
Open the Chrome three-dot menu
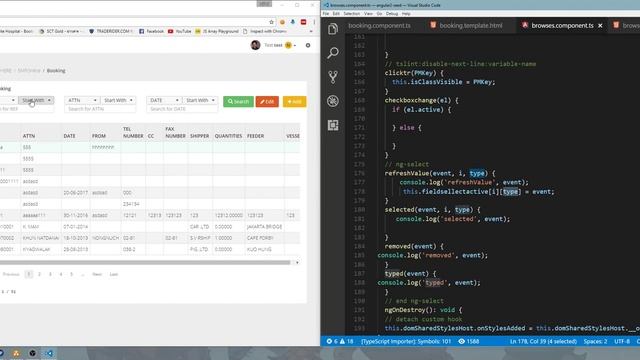[314, 22]
